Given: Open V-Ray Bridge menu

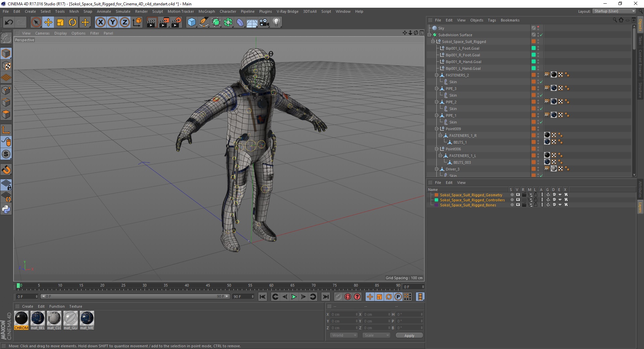Looking at the screenshot, I should [287, 11].
